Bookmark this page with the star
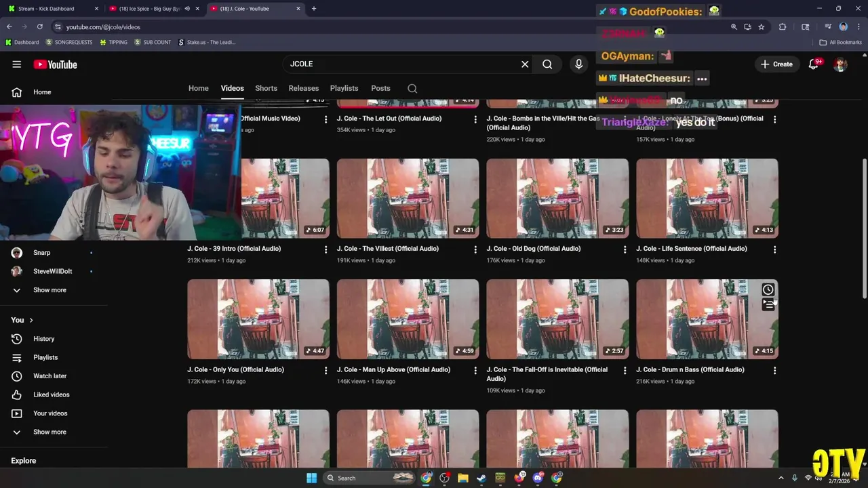 pyautogui.click(x=762, y=26)
